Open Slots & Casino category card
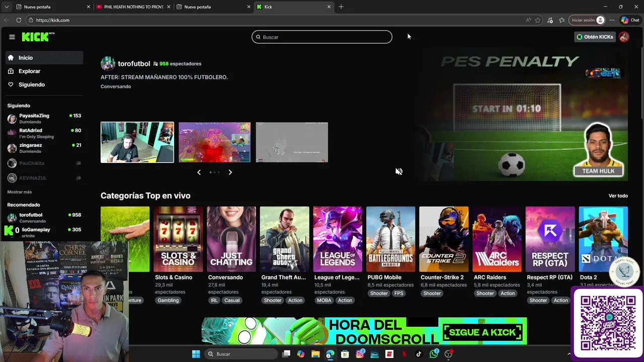The height and width of the screenshot is (362, 644). pyautogui.click(x=178, y=239)
